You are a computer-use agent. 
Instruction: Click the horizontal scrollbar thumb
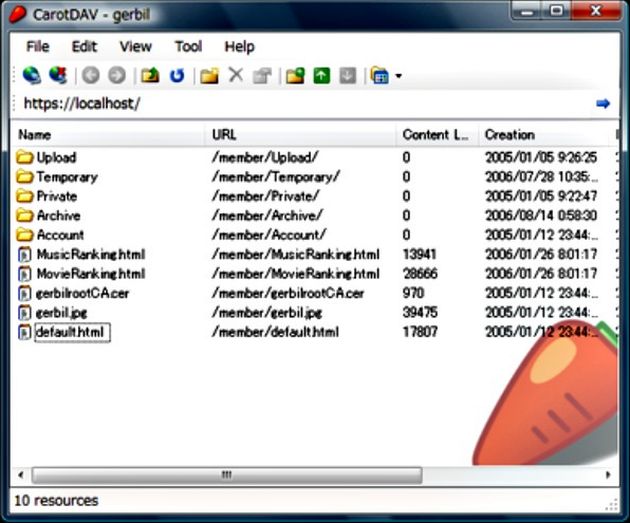227,475
